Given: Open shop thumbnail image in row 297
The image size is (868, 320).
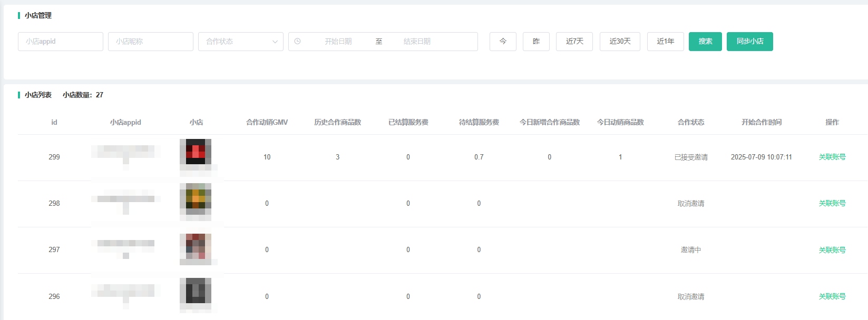Looking at the screenshot, I should 196,246.
